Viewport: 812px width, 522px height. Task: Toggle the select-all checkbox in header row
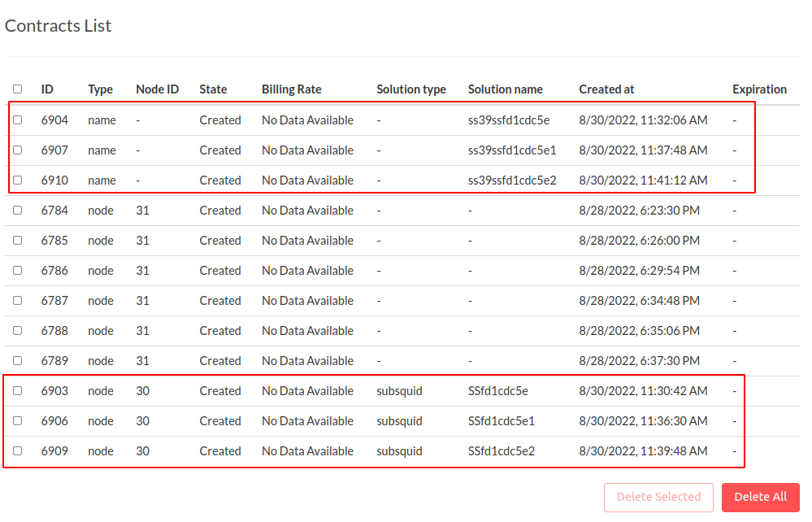click(17, 89)
